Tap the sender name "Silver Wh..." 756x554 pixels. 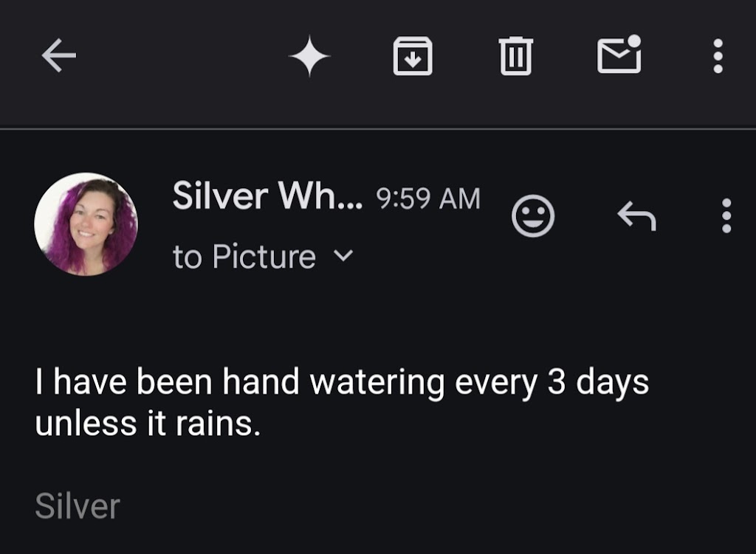tap(267, 196)
